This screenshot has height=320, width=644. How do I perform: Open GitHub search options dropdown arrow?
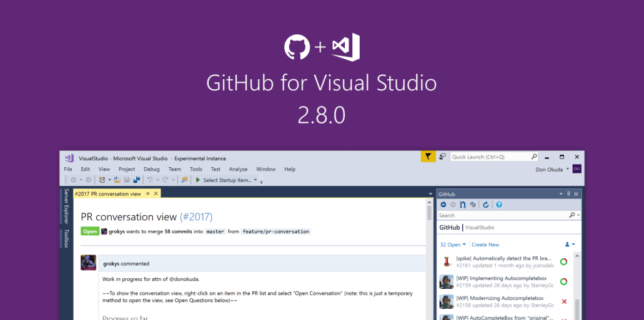pyautogui.click(x=578, y=215)
